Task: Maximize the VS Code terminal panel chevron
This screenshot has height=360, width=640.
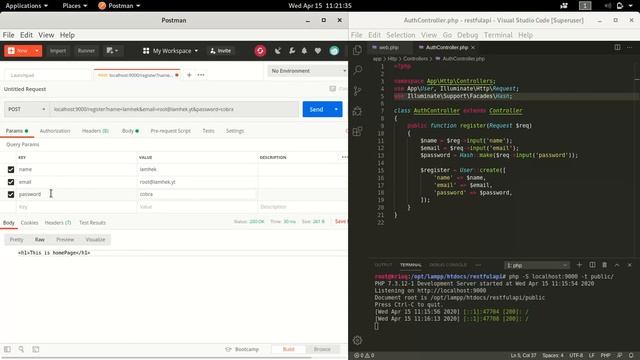Action: 617,265
